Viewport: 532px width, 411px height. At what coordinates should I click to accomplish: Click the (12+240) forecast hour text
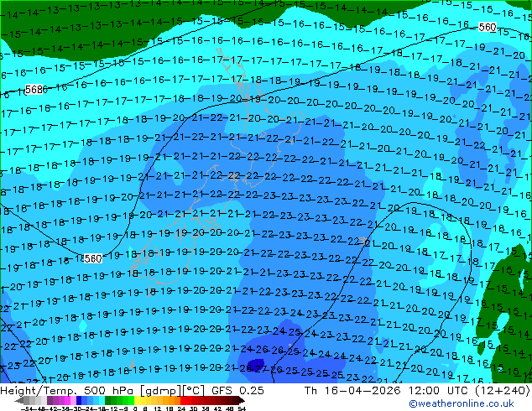pyautogui.click(x=504, y=390)
